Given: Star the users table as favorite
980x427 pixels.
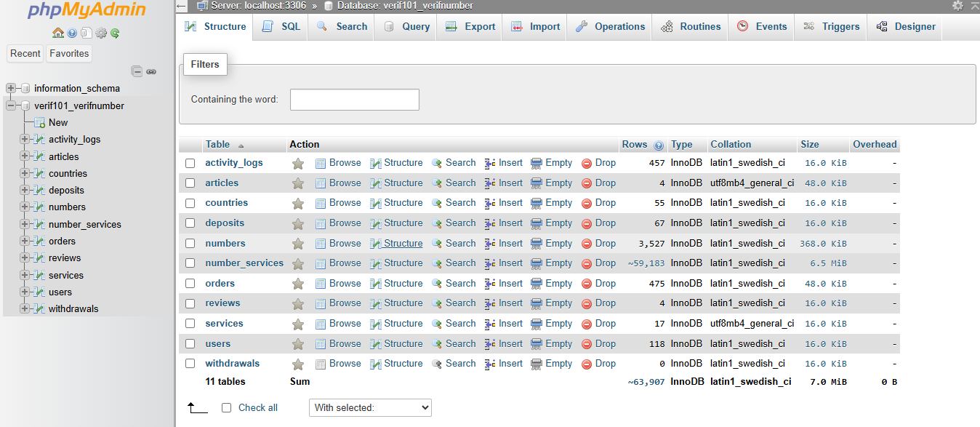Looking at the screenshot, I should coord(298,344).
